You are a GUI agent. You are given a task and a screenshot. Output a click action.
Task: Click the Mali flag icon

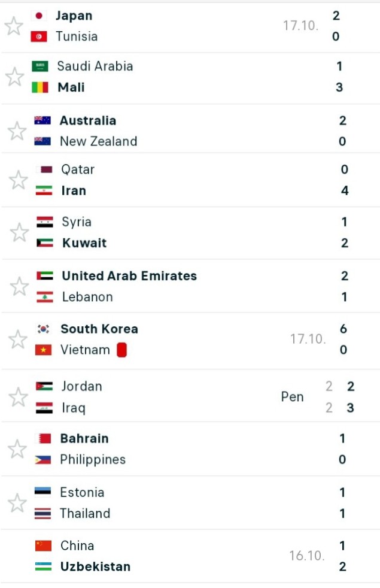coord(40,87)
